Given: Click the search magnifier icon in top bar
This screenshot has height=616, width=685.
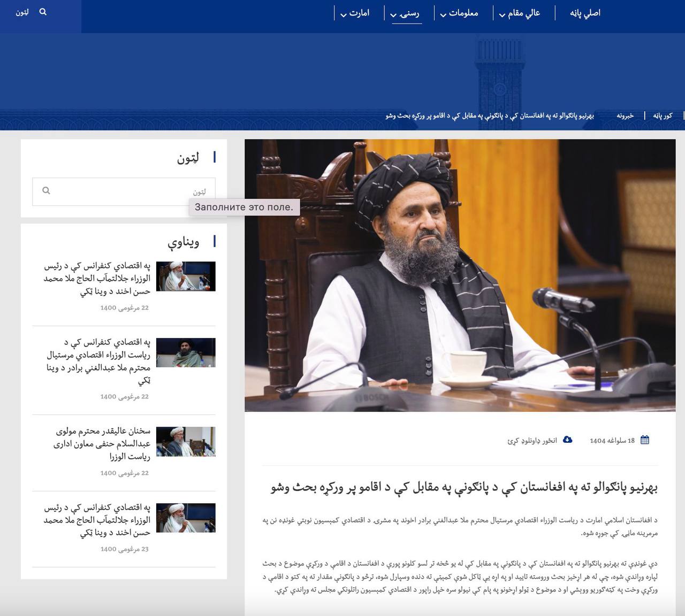Looking at the screenshot, I should 43,12.
